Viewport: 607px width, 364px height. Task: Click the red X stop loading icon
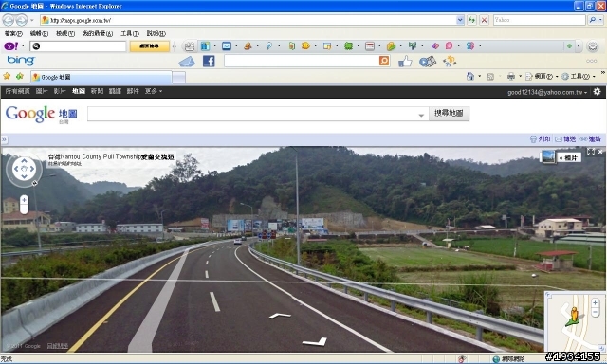pyautogui.click(x=484, y=20)
